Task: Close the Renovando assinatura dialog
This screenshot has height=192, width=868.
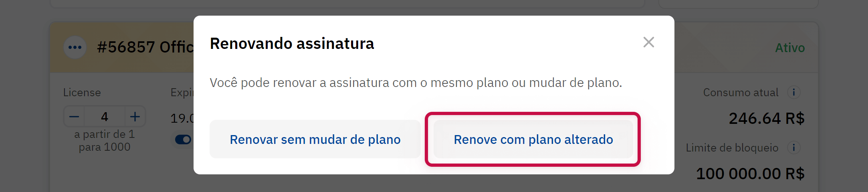Action: tap(648, 42)
